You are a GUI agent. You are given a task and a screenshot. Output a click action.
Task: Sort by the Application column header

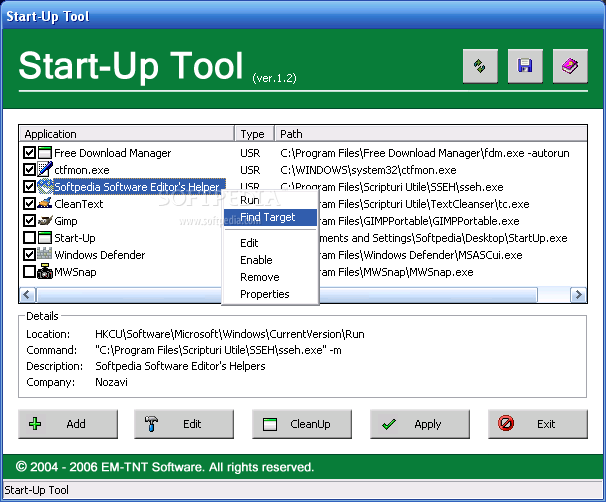127,134
